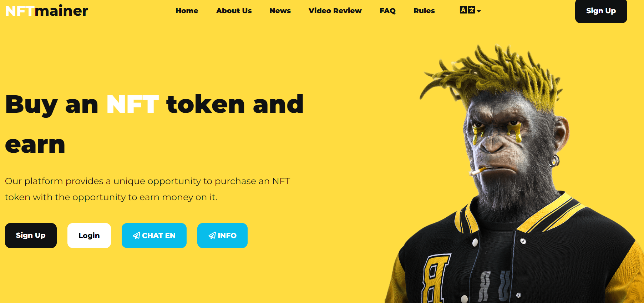Image resolution: width=644 pixels, height=303 pixels.
Task: Click the white Login button
Action: point(89,236)
